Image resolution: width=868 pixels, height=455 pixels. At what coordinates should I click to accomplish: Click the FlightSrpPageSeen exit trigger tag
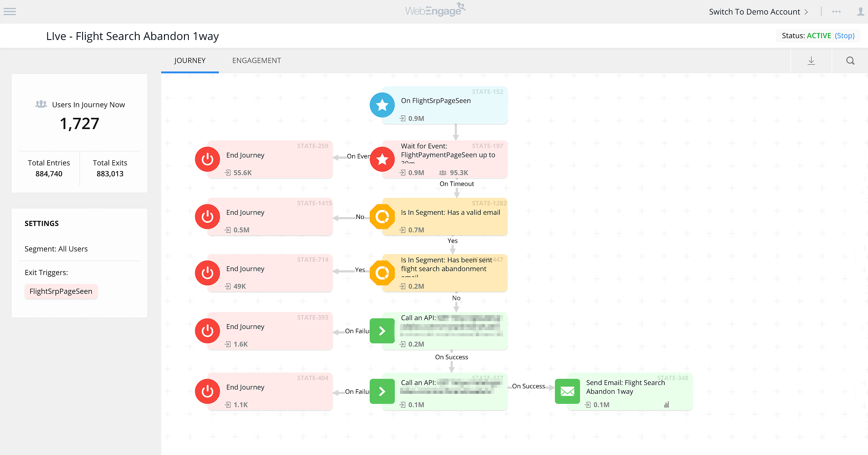point(61,291)
